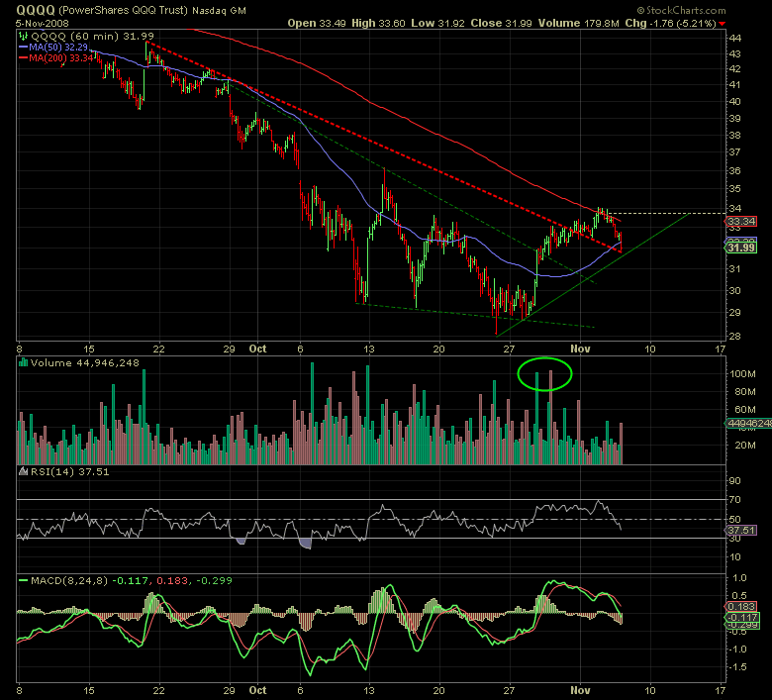
Task: Click Nov on the price chart date axis
Action: [x=580, y=349]
